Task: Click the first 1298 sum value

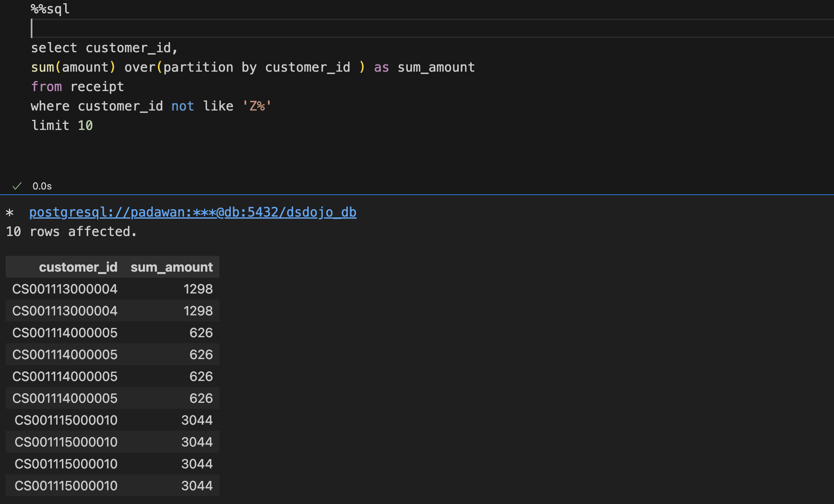Action: pos(198,289)
